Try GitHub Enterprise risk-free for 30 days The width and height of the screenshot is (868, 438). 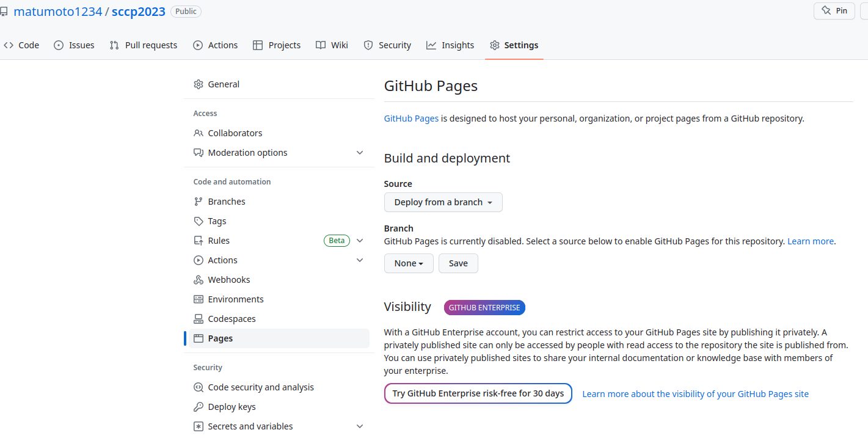click(x=478, y=393)
